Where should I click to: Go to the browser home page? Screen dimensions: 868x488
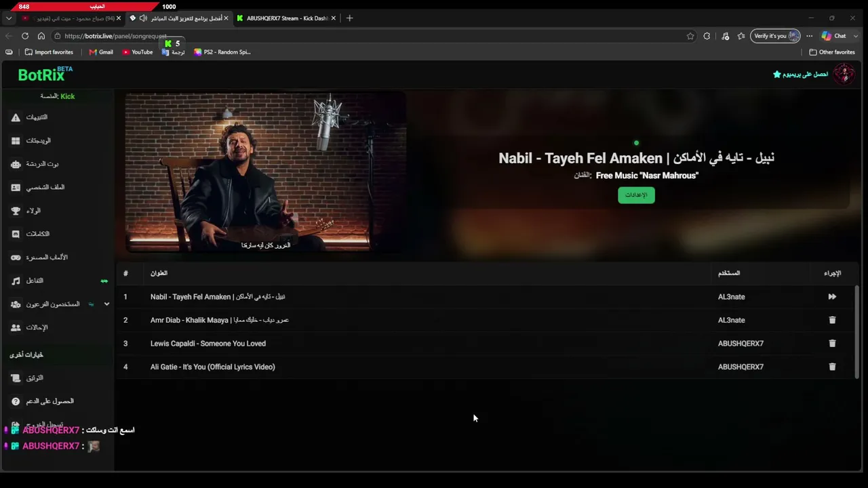[41, 36]
